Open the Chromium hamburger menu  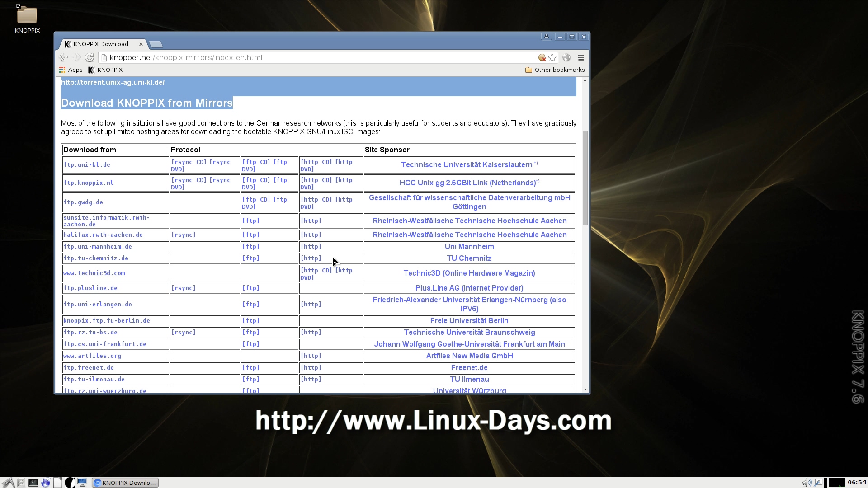(x=581, y=57)
